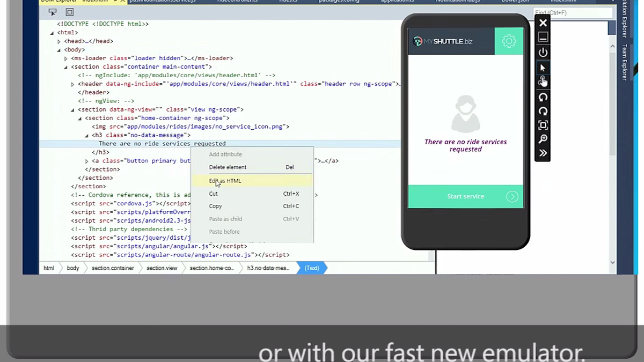Focus the Find (Ctrl+F) search box
The height and width of the screenshot is (362, 644).
click(572, 12)
